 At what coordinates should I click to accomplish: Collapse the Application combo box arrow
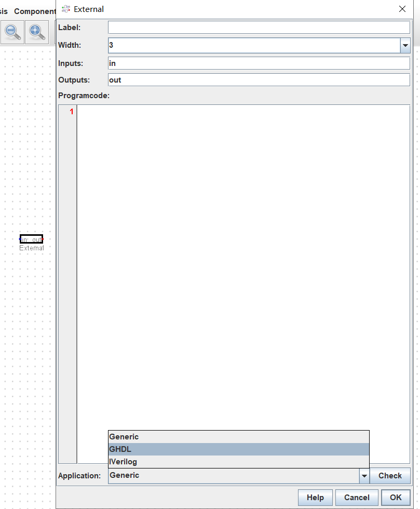(364, 476)
